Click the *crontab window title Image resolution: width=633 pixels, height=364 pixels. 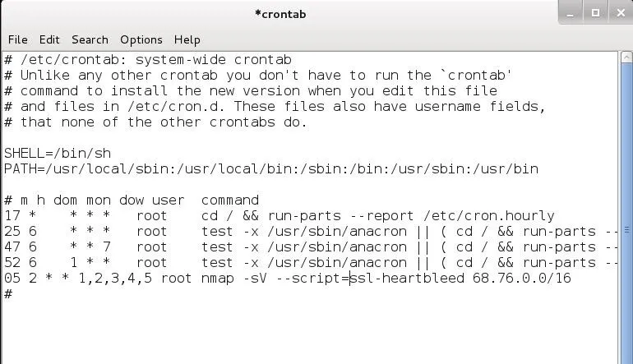click(280, 14)
